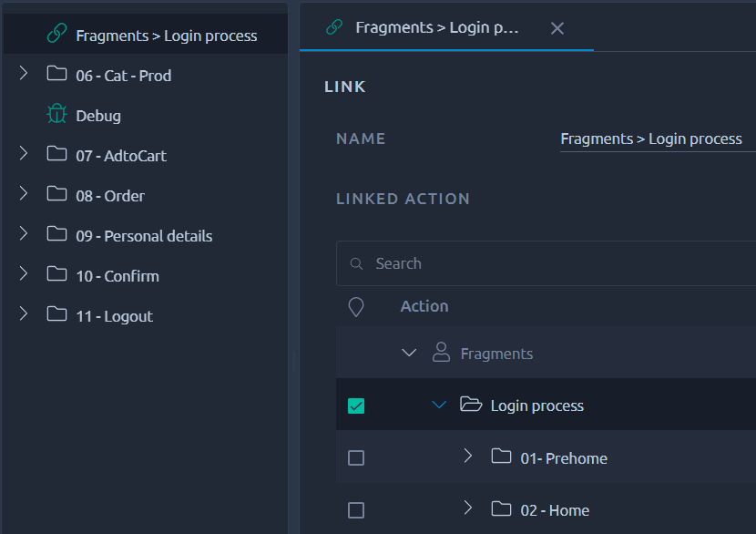Click the link icon beside Fragments > Login process in tree
The image size is (756, 534).
tap(56, 34)
